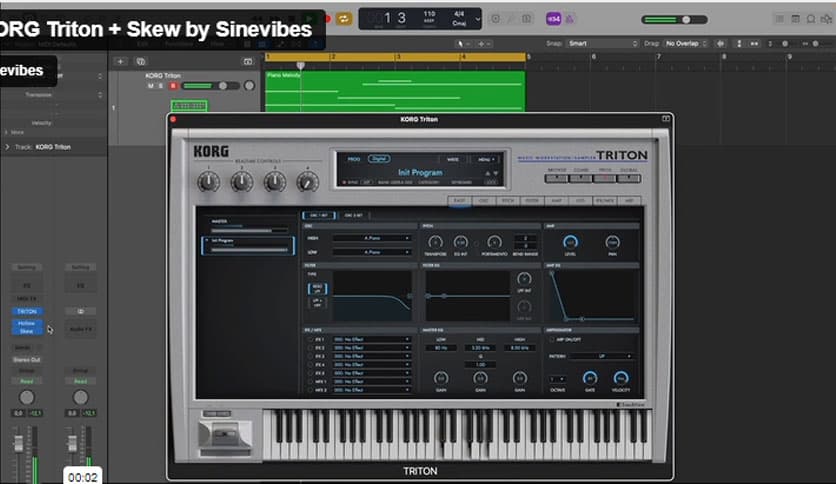The height and width of the screenshot is (484, 836).
Task: Open the Loop Browser icon
Action: pyautogui.click(x=811, y=19)
